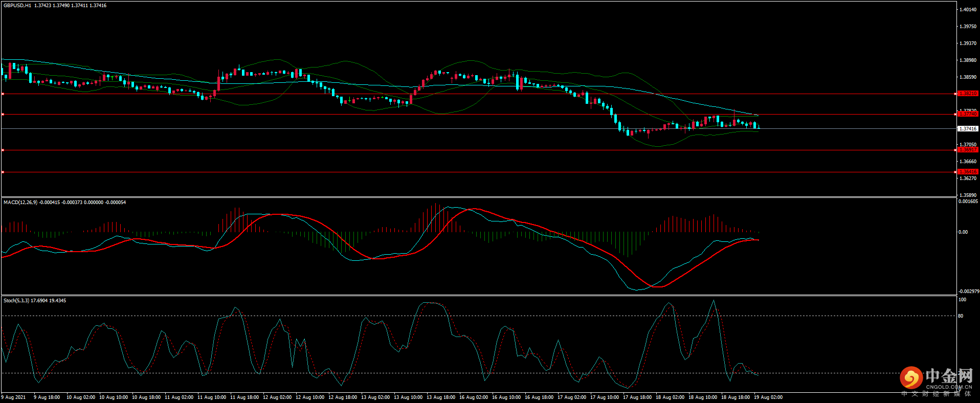980x403 pixels.
Task: Click the GBPUSD,H1 chart title text
Action: point(17,6)
